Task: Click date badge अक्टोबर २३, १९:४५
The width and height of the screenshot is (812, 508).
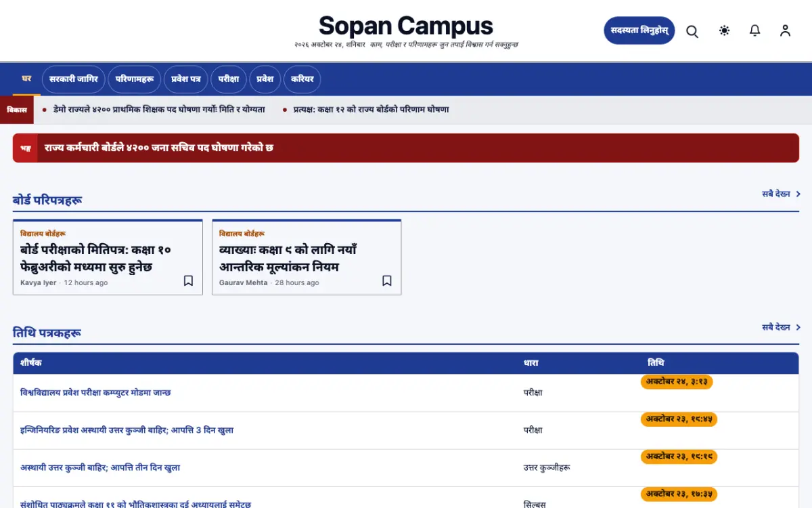Action: point(679,419)
